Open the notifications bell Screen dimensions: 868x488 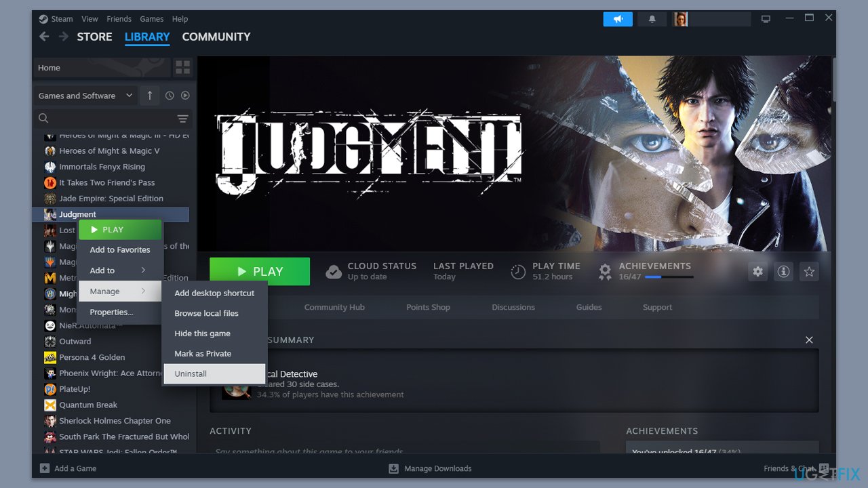coord(652,19)
